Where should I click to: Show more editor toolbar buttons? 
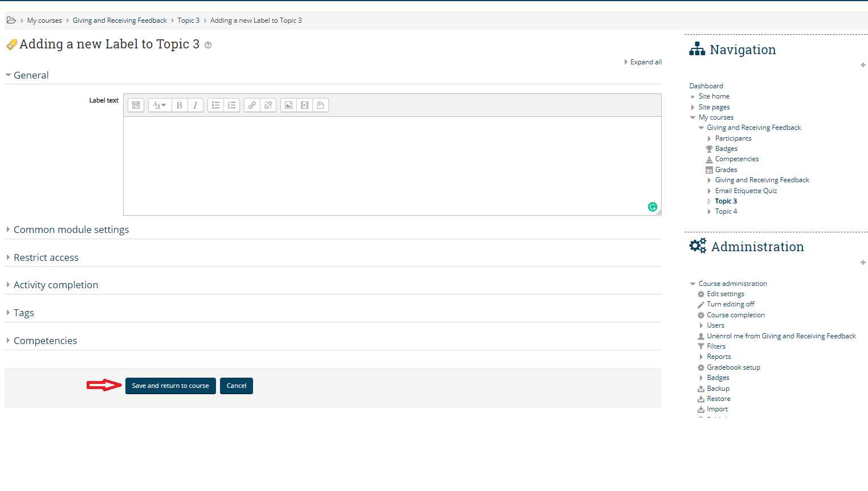136,105
